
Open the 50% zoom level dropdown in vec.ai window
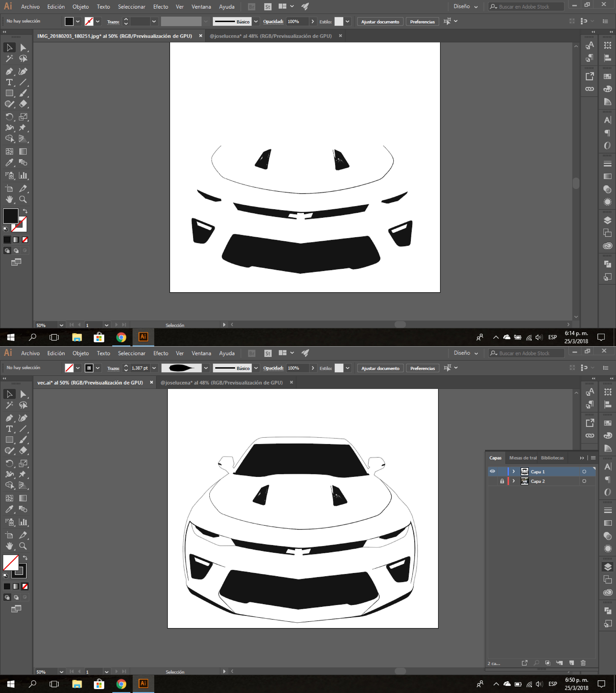coord(61,672)
